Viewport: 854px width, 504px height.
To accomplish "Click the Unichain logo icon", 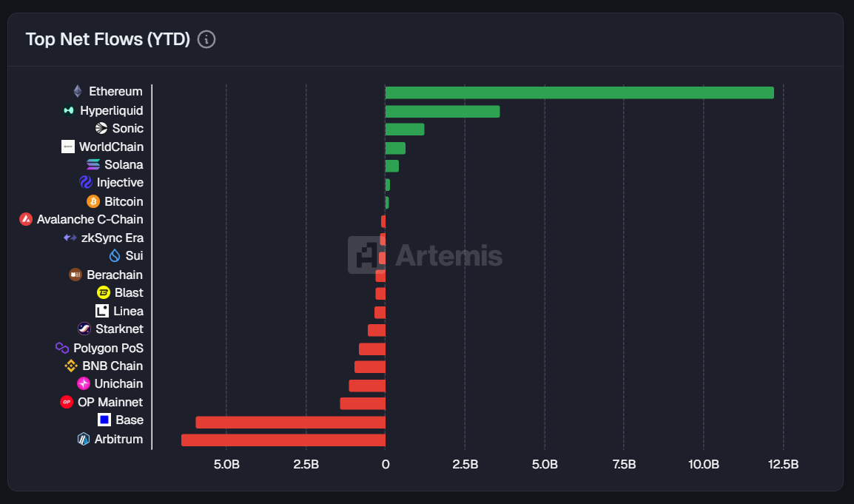I will [x=84, y=383].
